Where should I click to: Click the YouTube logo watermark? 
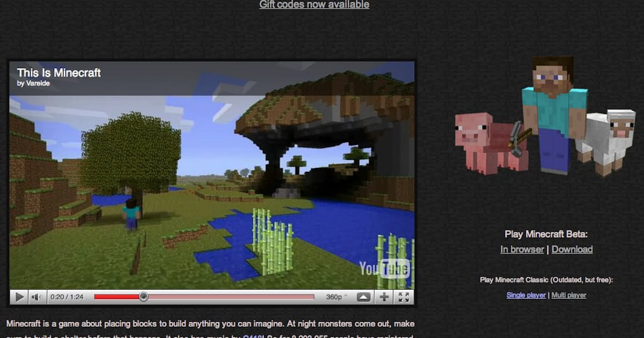coord(384,269)
